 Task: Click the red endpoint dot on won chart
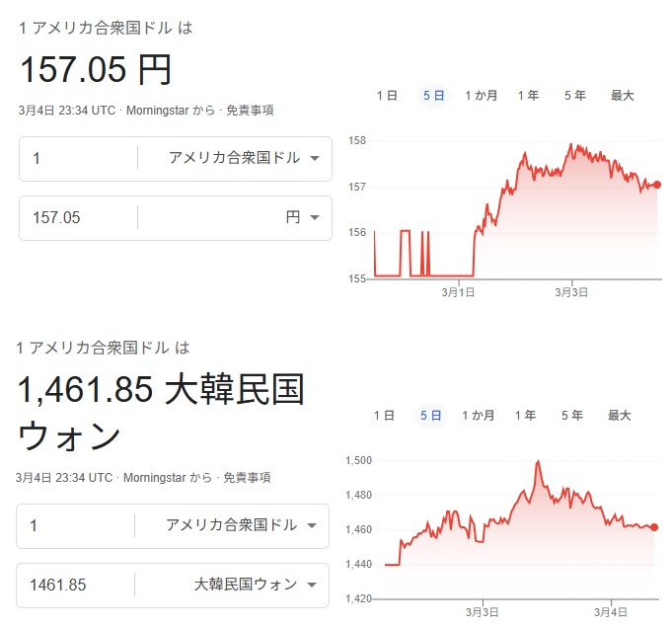coord(654,527)
